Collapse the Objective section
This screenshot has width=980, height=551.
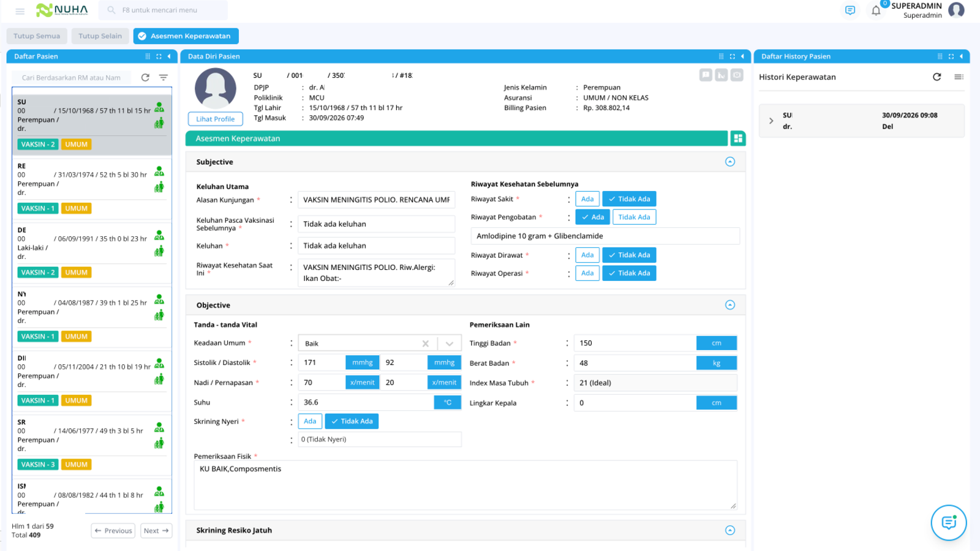tap(729, 305)
